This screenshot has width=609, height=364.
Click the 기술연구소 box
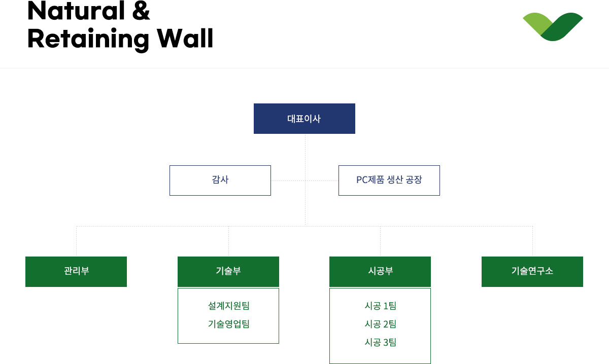532,272
